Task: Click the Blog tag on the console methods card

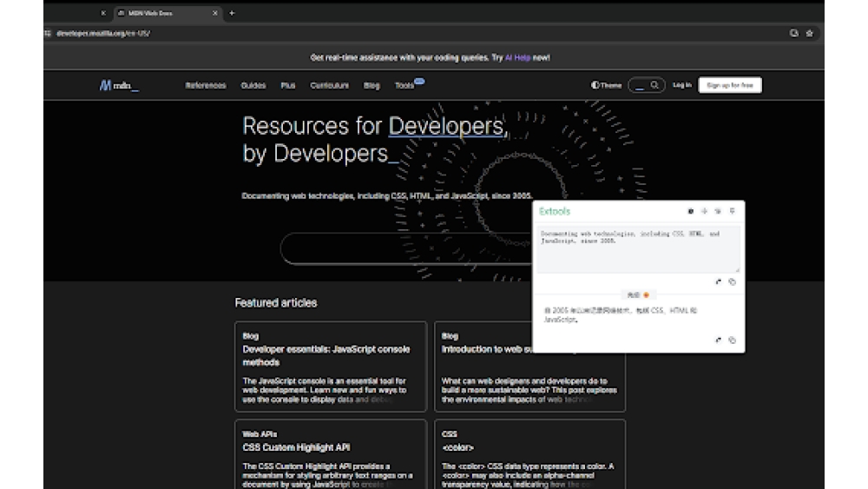Action: [250, 336]
